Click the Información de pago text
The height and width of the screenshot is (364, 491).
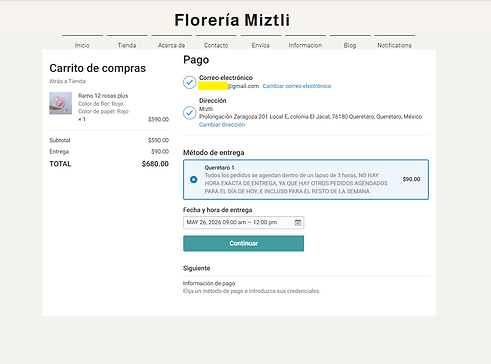[209, 283]
